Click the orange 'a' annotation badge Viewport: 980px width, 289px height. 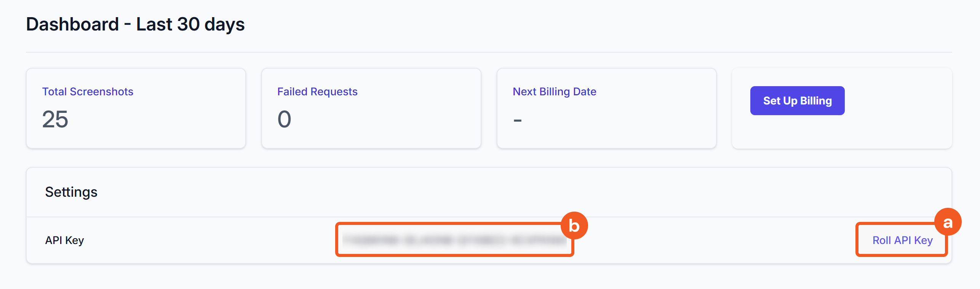(948, 222)
